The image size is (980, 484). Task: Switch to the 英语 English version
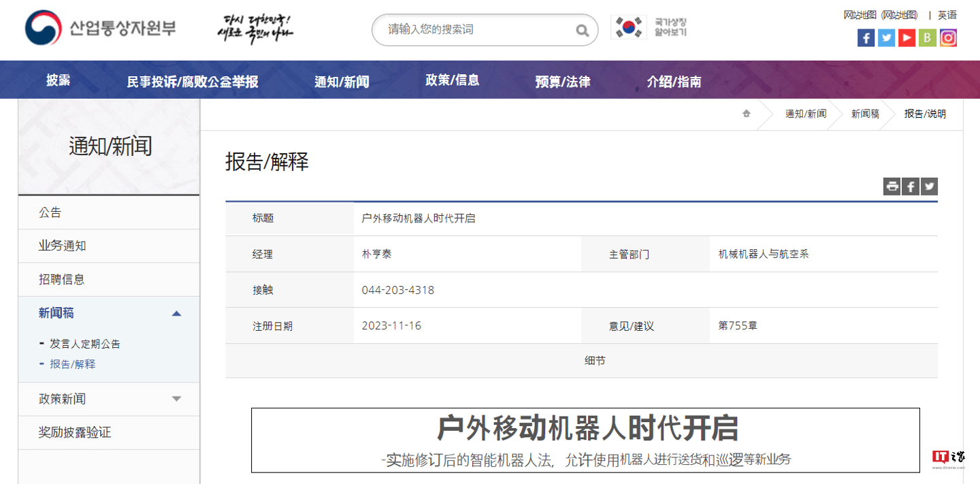[947, 14]
